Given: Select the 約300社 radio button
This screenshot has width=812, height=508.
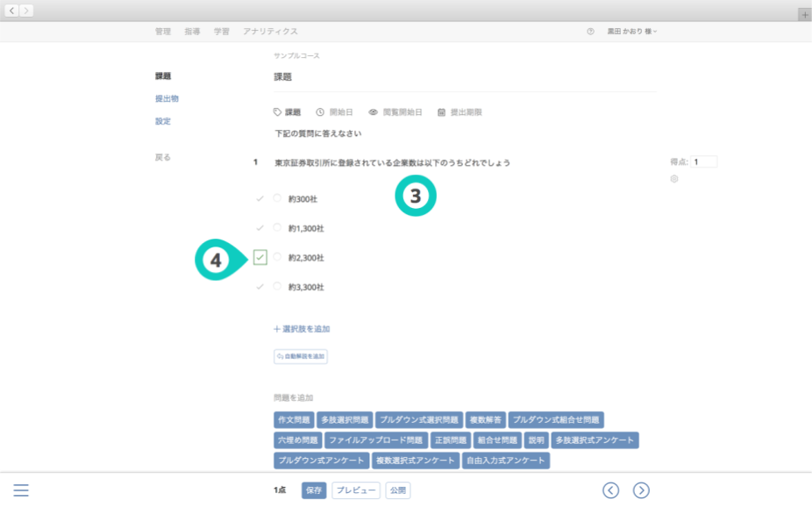Looking at the screenshot, I should pyautogui.click(x=277, y=198).
